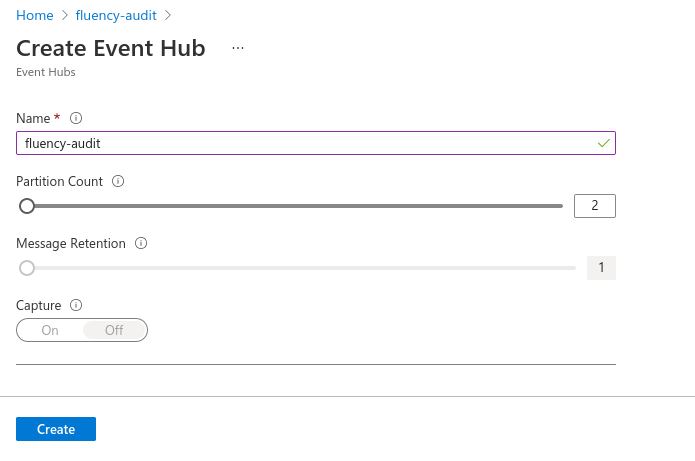
Task: Click the Message Retention value box showing 1
Action: pos(601,268)
